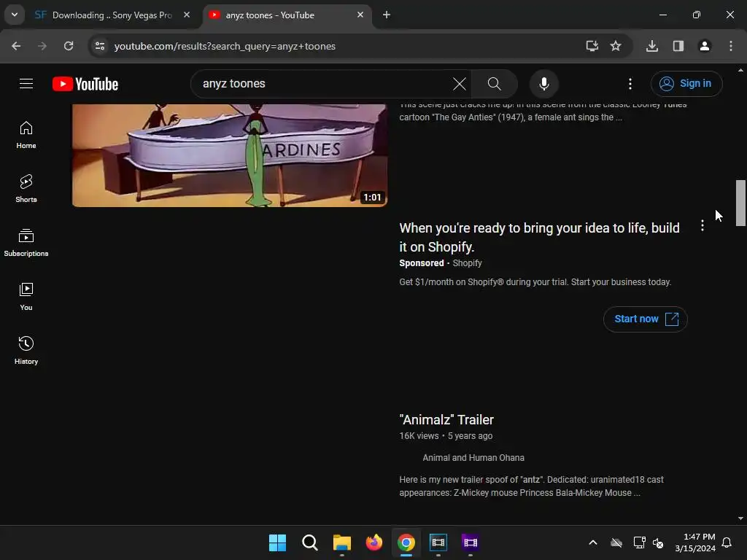Run search with the magnifier button

coord(494,84)
